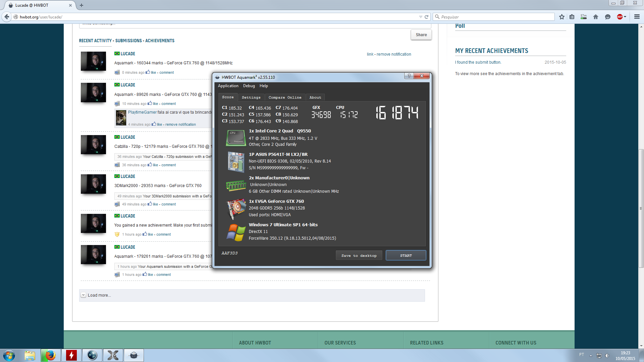Open the SUBMISSIONS link
This screenshot has height=362, width=644.
tap(128, 41)
